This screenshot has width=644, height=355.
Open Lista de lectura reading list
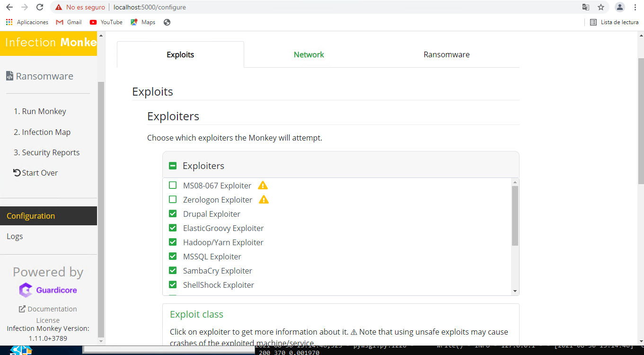coord(614,22)
